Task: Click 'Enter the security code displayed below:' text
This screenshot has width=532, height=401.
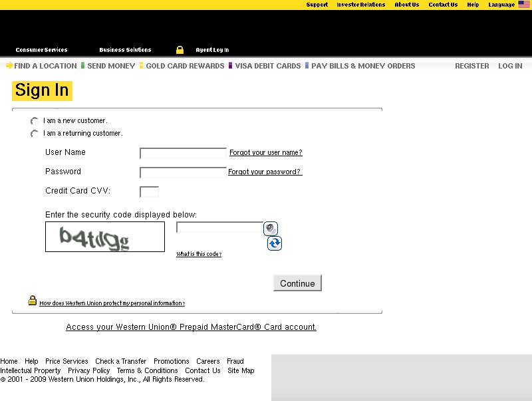Action: 121,214
